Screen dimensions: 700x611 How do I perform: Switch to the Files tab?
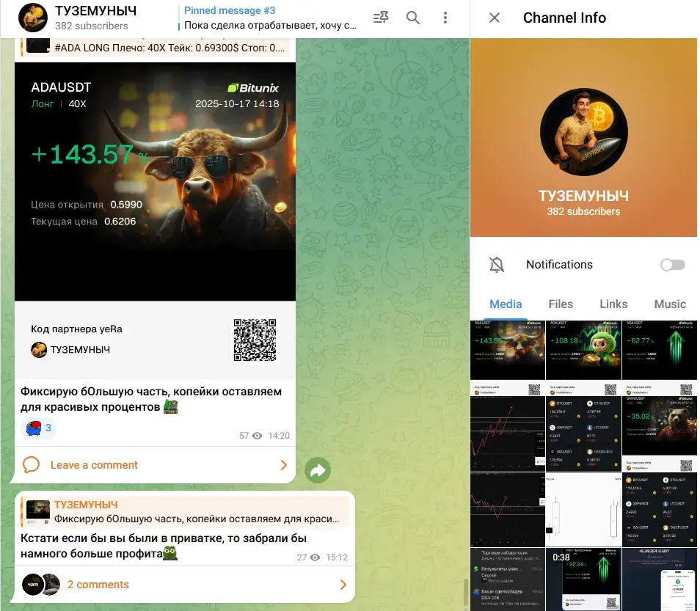(561, 304)
